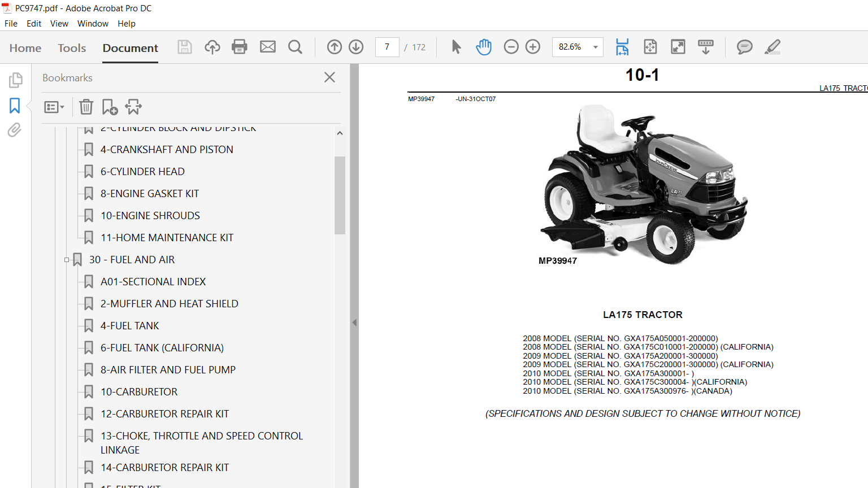This screenshot has height=488, width=868.
Task: Open 6-CYLINDER HEAD bookmark
Action: click(142, 172)
